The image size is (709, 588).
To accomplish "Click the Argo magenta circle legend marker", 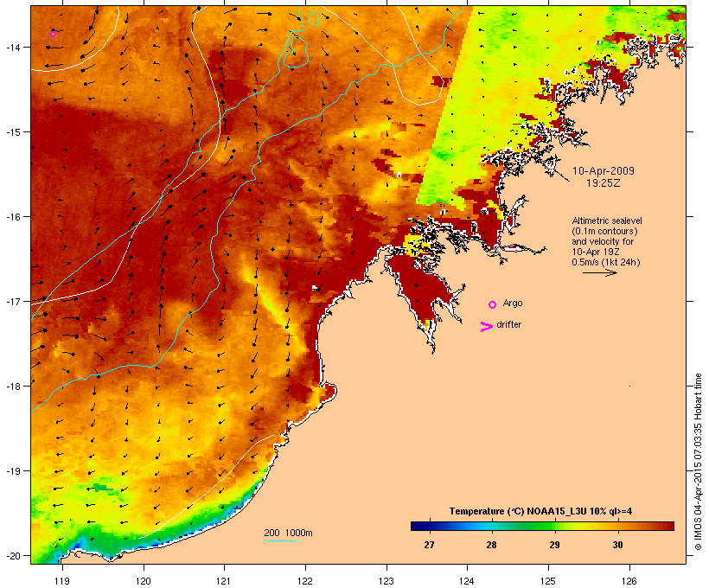I will click(x=493, y=304).
